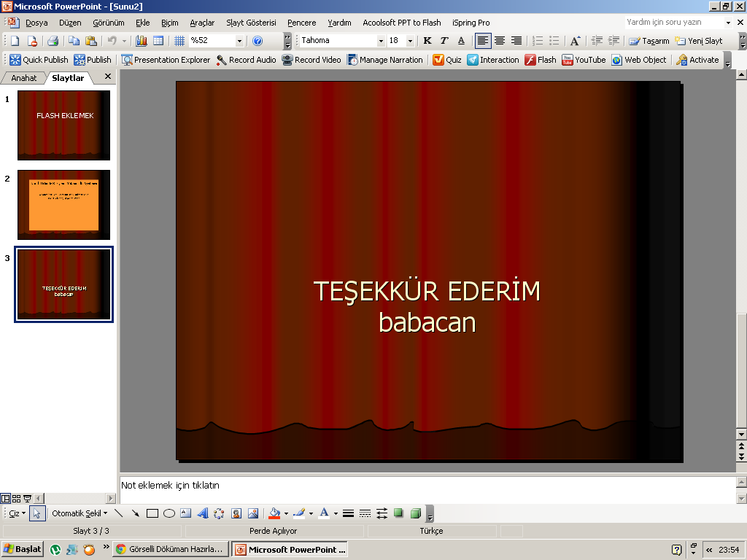This screenshot has width=747, height=560.
Task: Toggle Italic text formatting
Action: (x=444, y=41)
